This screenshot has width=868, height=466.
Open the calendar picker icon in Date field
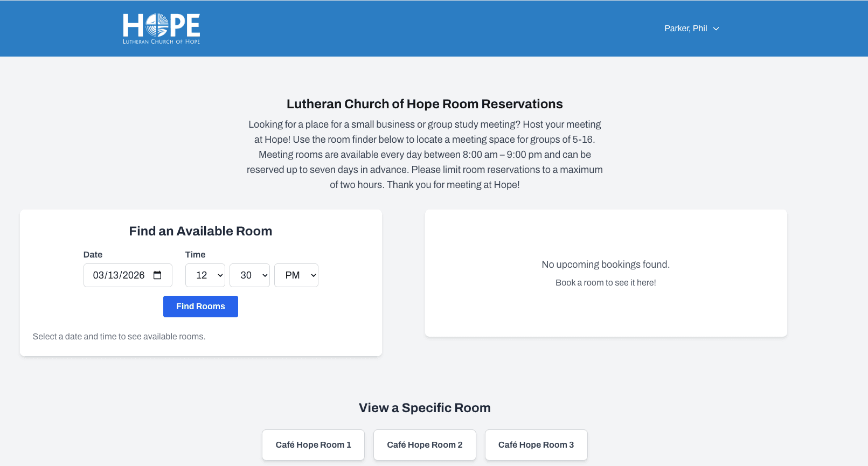pyautogui.click(x=157, y=275)
